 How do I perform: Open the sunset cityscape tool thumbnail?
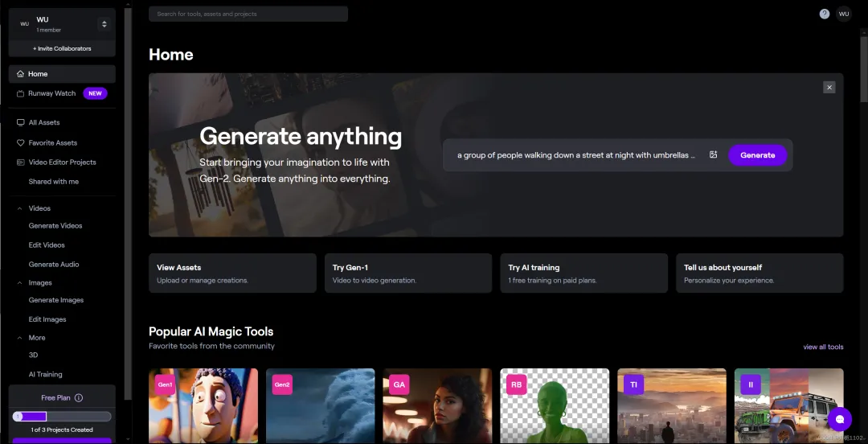pos(671,405)
